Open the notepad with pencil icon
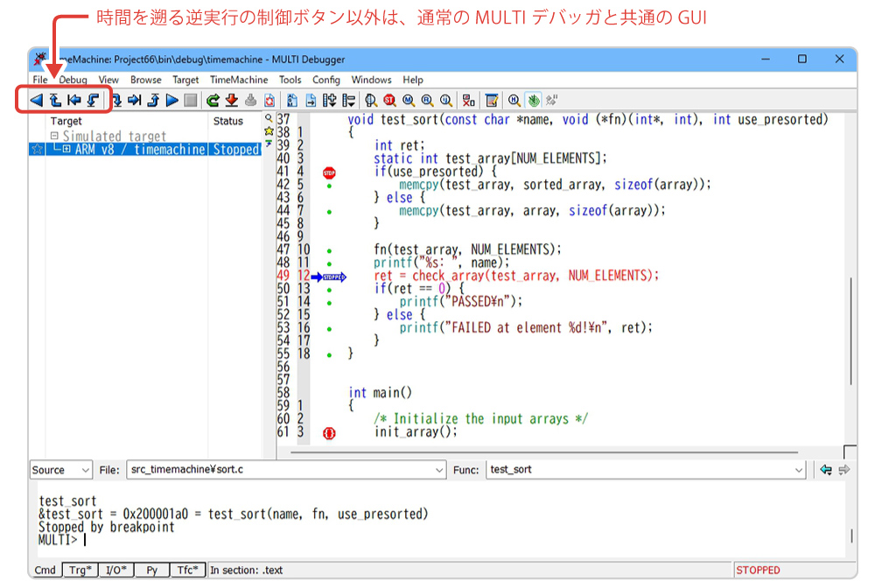The width and height of the screenshot is (875, 588). pos(492,101)
